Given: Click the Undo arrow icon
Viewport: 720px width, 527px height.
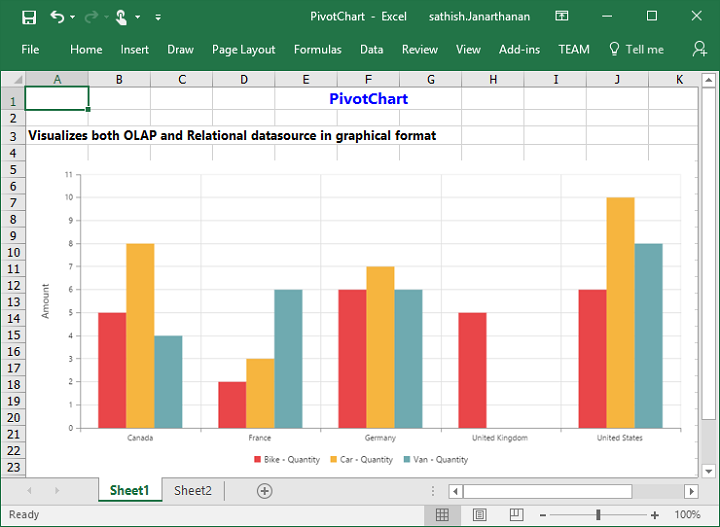Looking at the screenshot, I should [x=56, y=17].
